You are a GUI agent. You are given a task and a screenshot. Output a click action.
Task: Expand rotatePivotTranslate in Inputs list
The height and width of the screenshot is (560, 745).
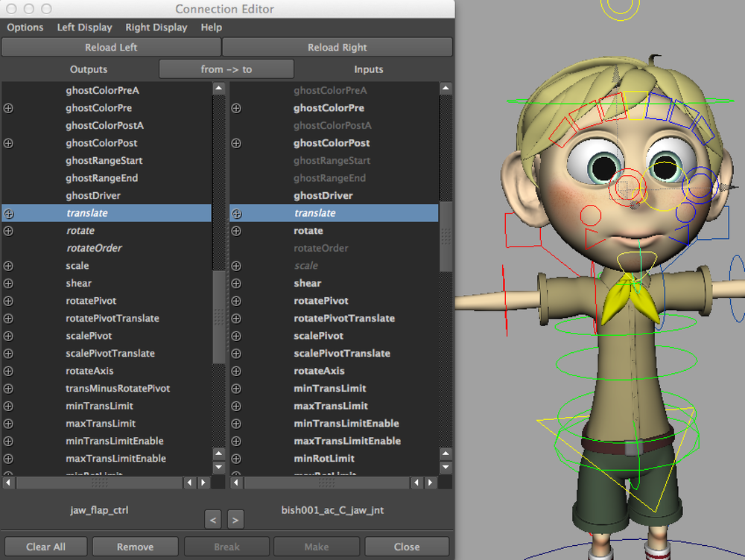tap(236, 319)
